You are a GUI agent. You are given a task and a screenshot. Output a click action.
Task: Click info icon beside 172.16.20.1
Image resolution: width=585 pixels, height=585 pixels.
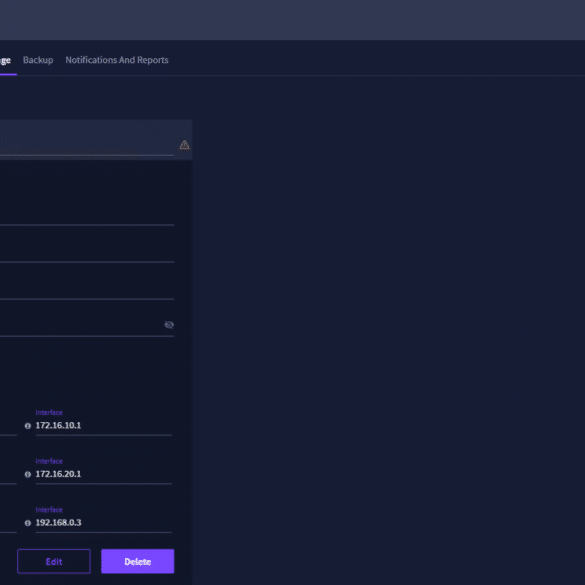28,474
